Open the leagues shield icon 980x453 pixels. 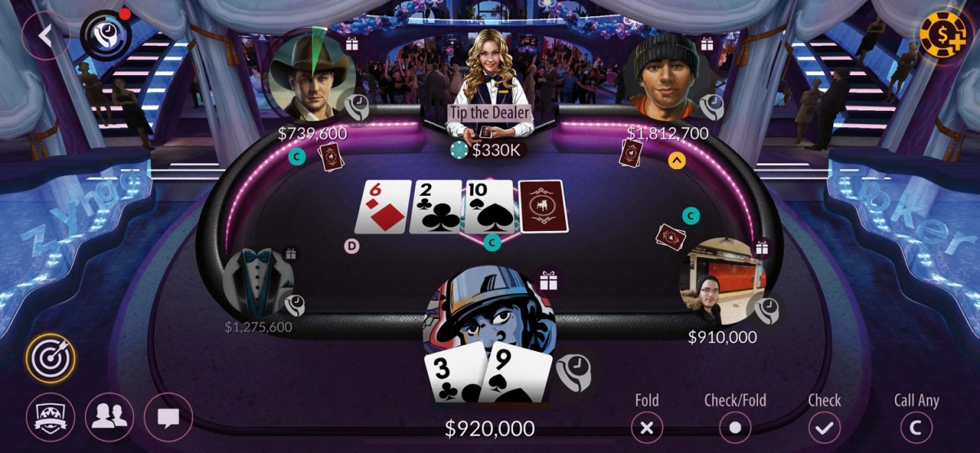point(51,417)
